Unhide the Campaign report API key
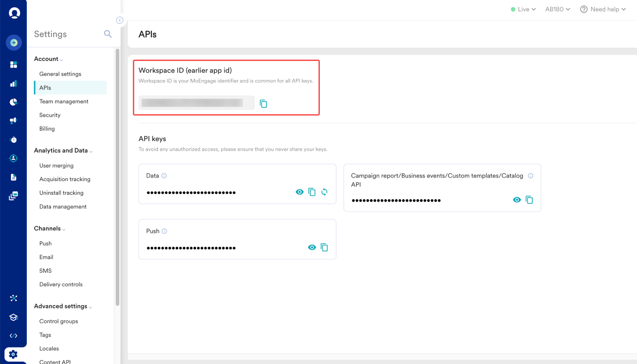 tap(517, 200)
